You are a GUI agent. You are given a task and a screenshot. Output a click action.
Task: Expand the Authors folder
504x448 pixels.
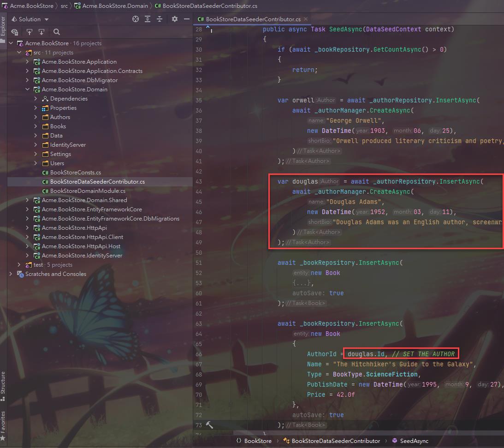coord(36,117)
